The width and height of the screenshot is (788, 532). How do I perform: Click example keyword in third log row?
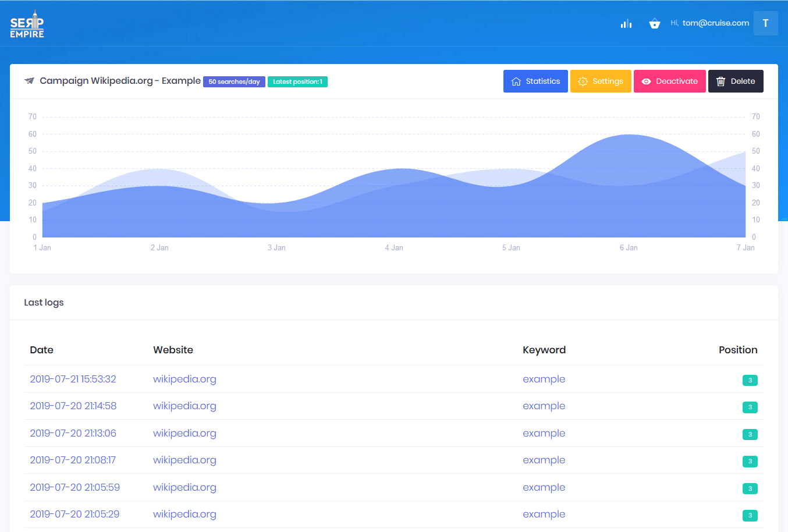[x=544, y=433]
